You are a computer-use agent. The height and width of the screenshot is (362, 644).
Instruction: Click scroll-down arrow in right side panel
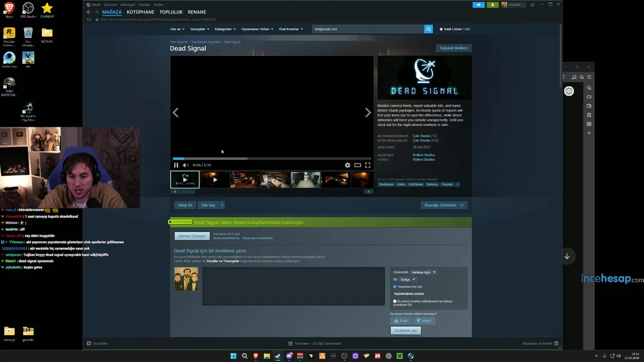point(567,256)
